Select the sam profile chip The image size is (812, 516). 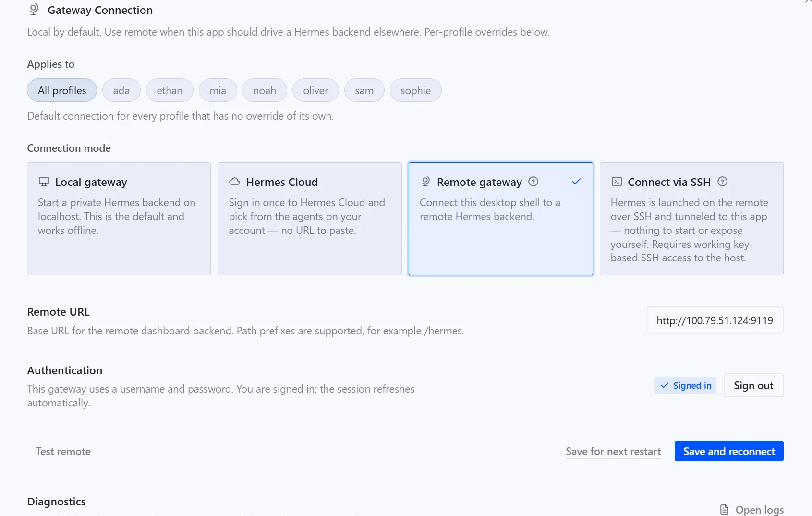[364, 90]
